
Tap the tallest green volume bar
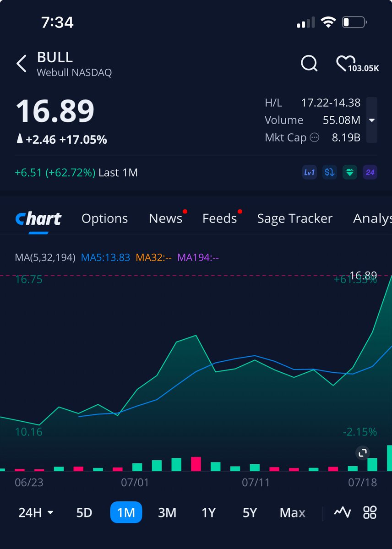(x=389, y=458)
